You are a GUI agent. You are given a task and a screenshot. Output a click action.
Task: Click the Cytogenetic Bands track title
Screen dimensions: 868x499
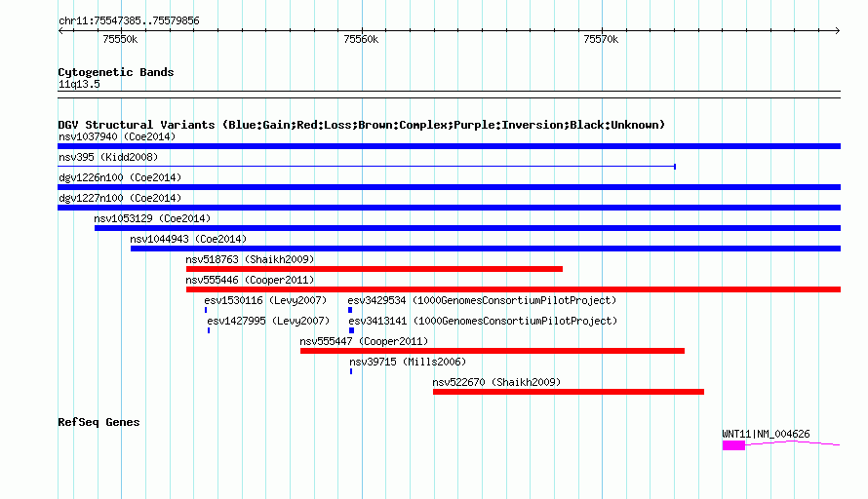point(116,72)
